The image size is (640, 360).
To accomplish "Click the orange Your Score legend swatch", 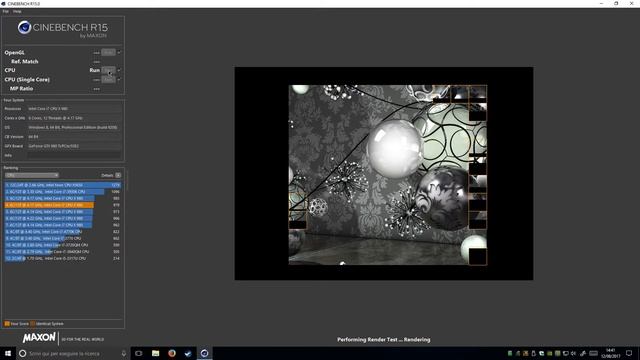I will 7,324.
